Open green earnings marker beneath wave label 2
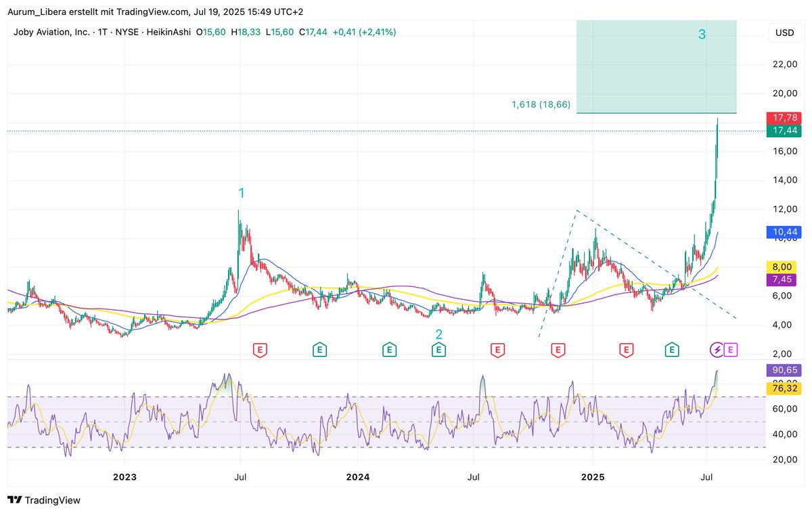The height and width of the screenshot is (513, 812). (x=439, y=350)
